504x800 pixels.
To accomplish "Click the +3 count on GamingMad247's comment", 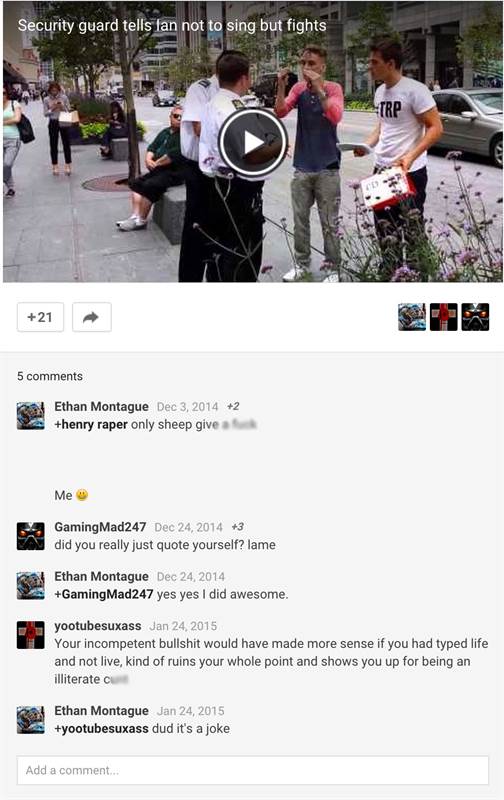I will tap(237, 527).
